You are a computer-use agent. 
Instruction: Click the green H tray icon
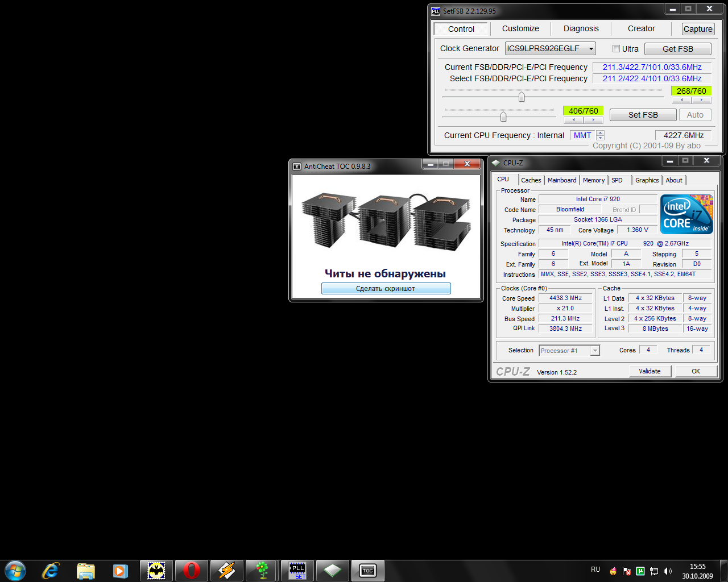click(640, 571)
